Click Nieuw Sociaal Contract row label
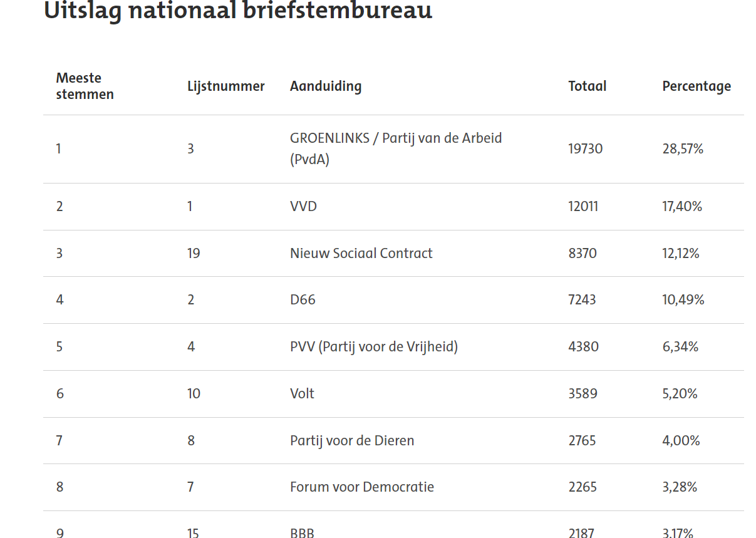Screen dimensions: 756x538 click(361, 253)
